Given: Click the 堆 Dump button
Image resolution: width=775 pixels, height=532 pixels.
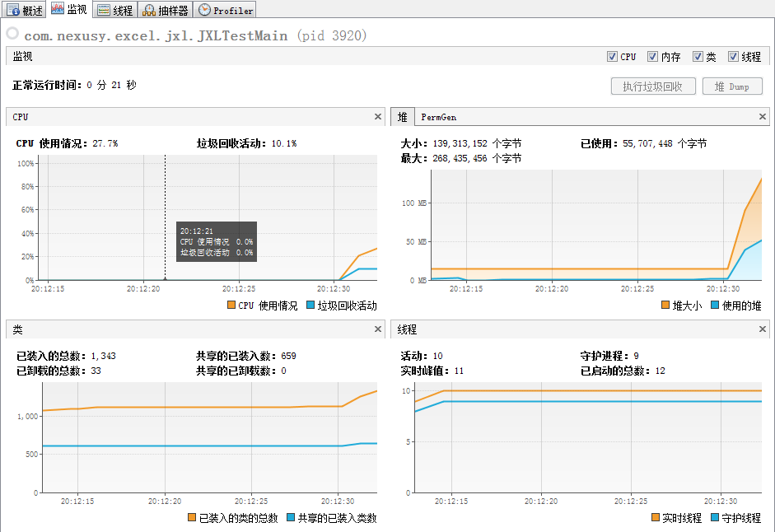Looking at the screenshot, I should (x=732, y=86).
